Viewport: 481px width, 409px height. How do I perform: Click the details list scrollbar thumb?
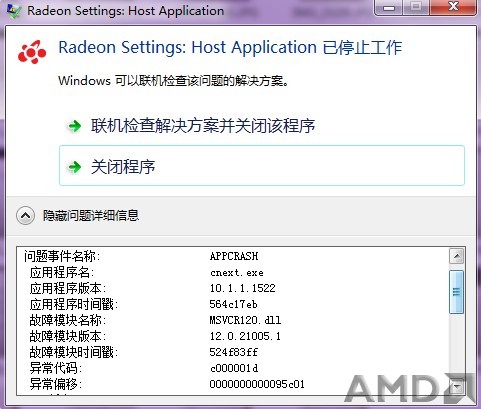coord(457,292)
